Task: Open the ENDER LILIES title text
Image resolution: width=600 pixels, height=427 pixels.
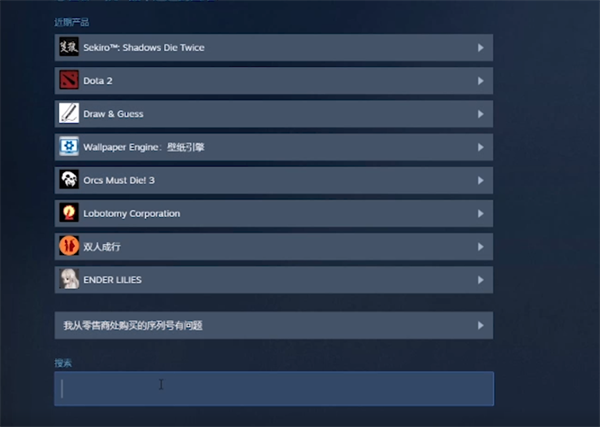Action: 112,280
